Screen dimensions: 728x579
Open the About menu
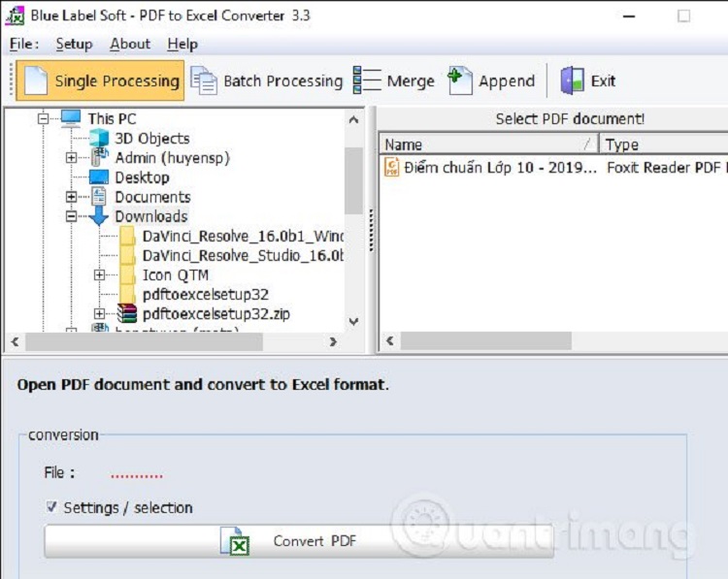click(130, 44)
